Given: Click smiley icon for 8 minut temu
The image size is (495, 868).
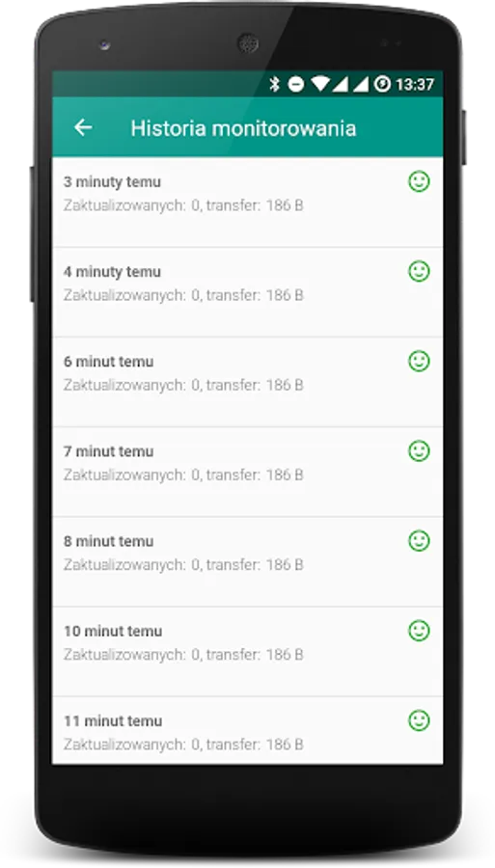Looking at the screenshot, I should click(419, 541).
